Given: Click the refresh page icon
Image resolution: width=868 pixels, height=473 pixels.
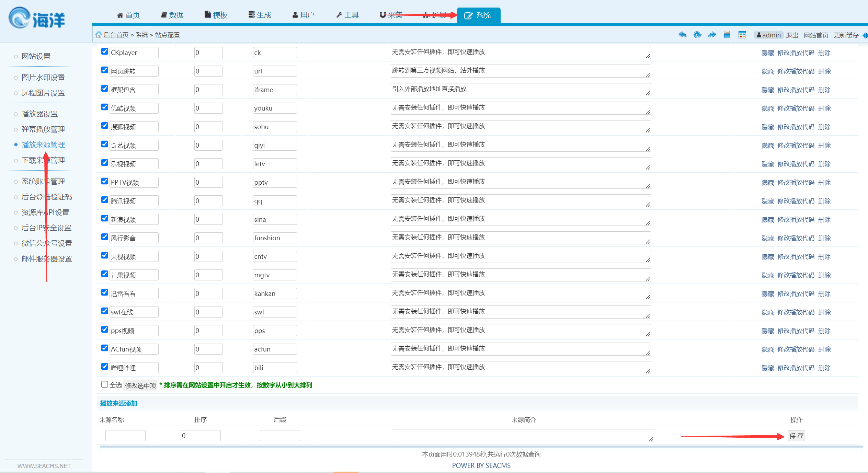Looking at the screenshot, I should tap(697, 35).
